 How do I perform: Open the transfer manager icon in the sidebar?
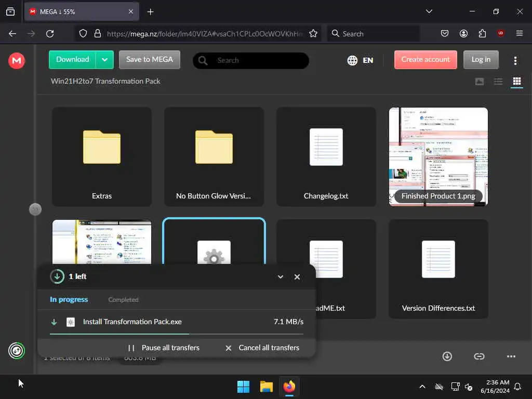(x=16, y=351)
